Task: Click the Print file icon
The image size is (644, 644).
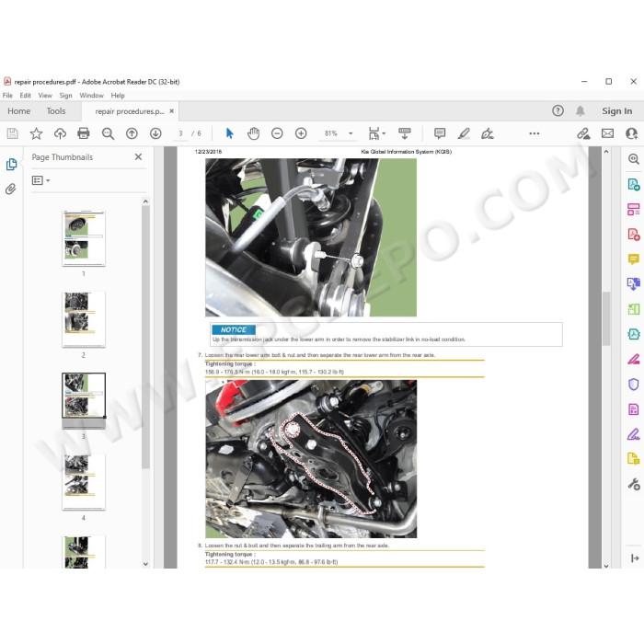Action: (x=84, y=133)
